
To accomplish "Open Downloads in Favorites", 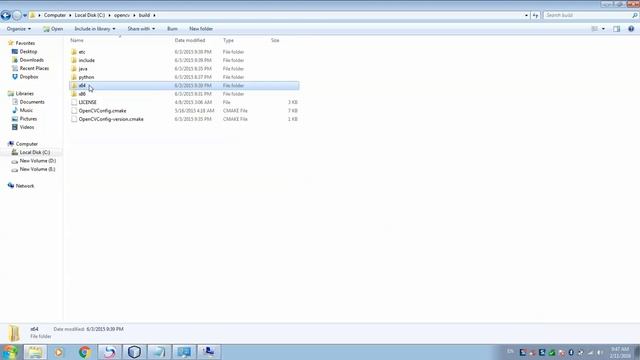I will tap(31, 60).
